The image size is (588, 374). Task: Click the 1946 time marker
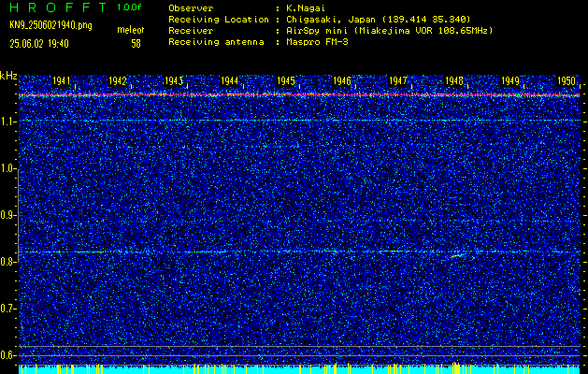tap(342, 81)
